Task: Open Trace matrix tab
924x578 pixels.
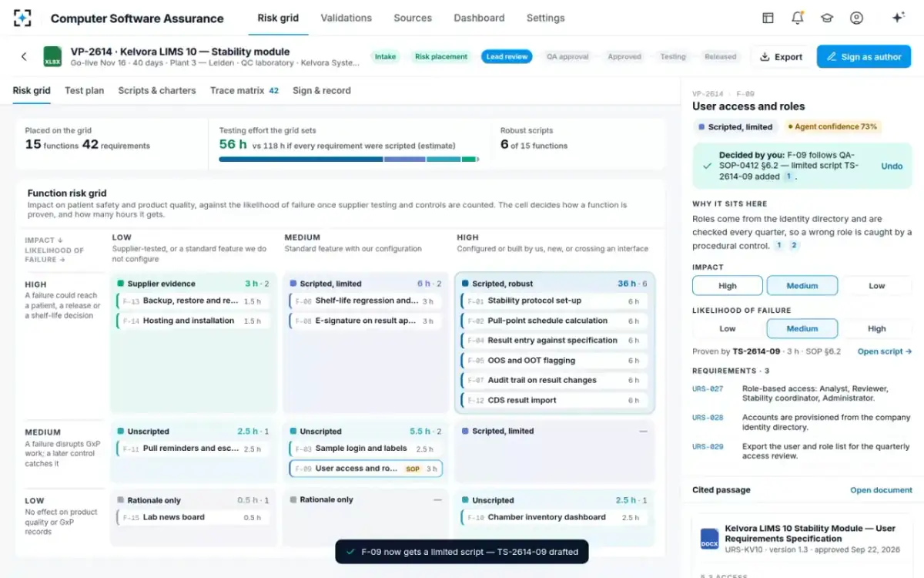Action: [244, 90]
